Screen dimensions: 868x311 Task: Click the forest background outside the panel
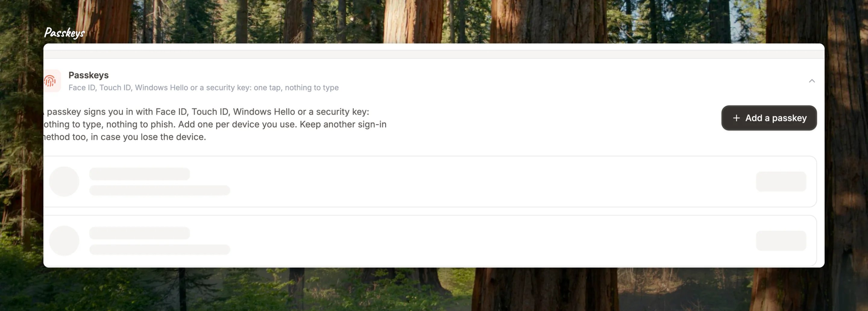click(434, 290)
